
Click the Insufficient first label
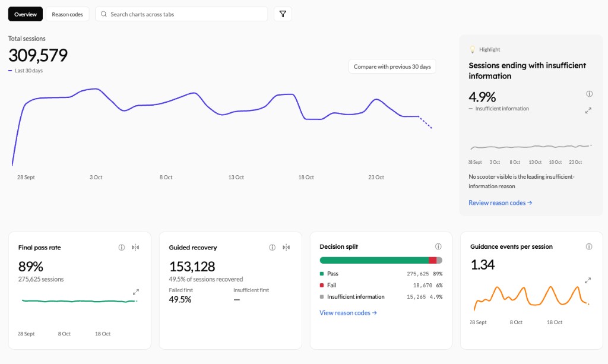251,290
